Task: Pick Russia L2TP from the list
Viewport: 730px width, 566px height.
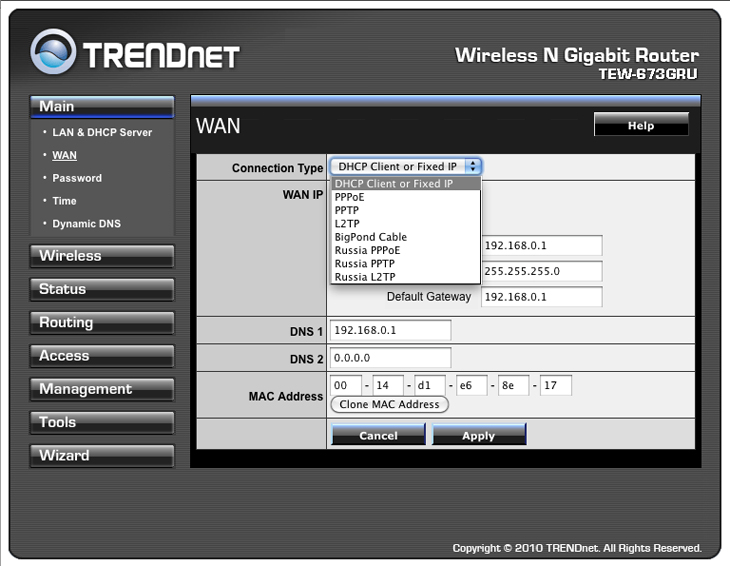Action: coord(365,277)
